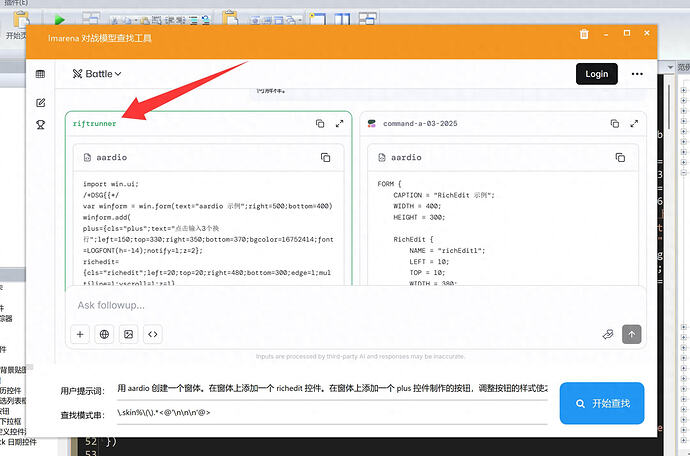Start a new chat with the pencil icon
This screenshot has height=456, width=690.
(40, 103)
